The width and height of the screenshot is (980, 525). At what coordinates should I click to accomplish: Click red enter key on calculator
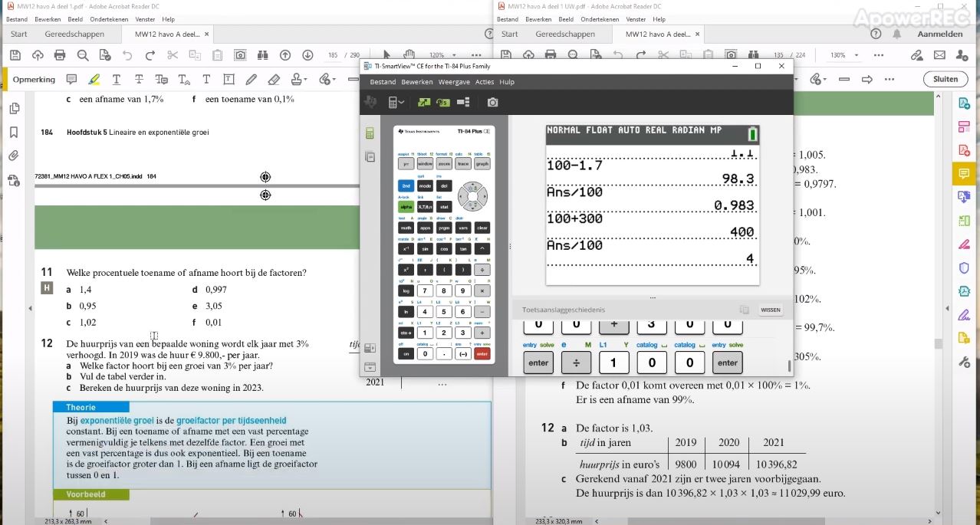482,353
